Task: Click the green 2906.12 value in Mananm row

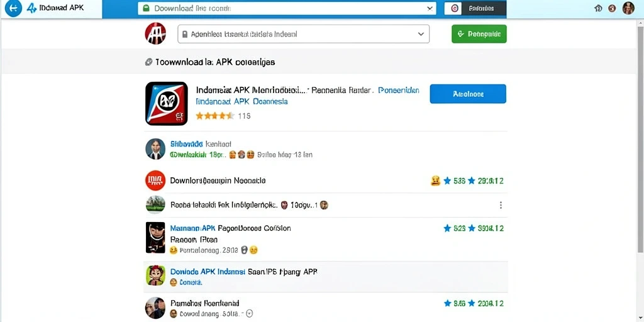Action: (x=491, y=228)
